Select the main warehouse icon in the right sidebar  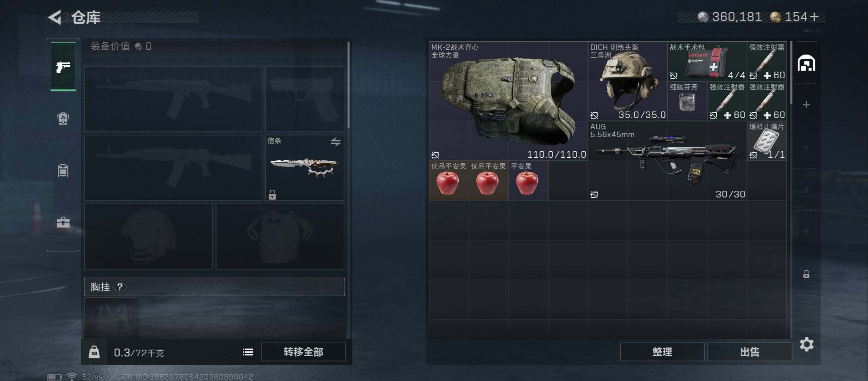tap(806, 63)
